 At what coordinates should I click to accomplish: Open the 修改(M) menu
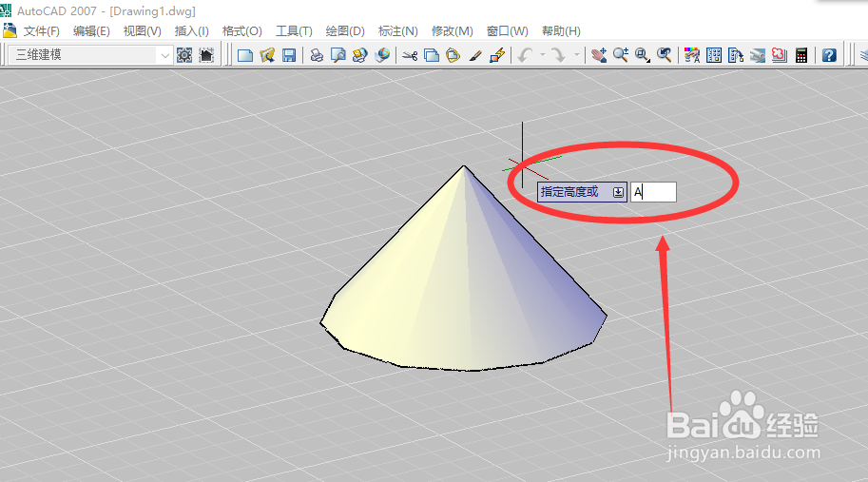click(x=453, y=31)
